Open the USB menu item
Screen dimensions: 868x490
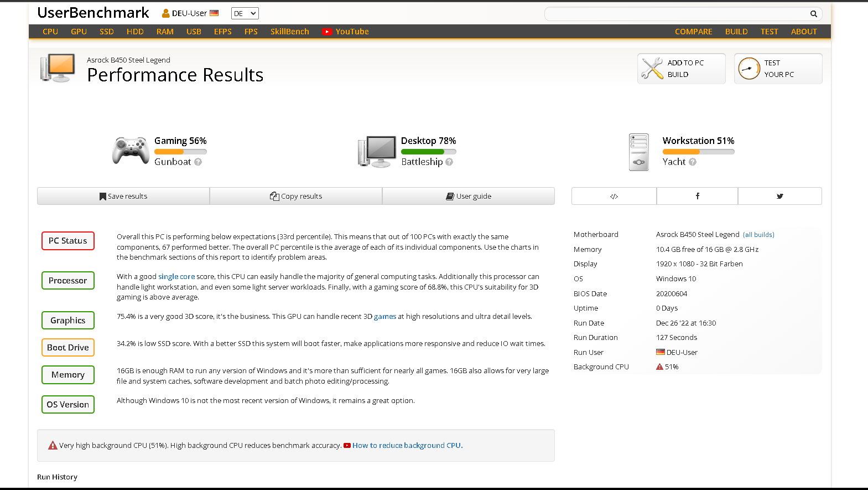tap(194, 32)
